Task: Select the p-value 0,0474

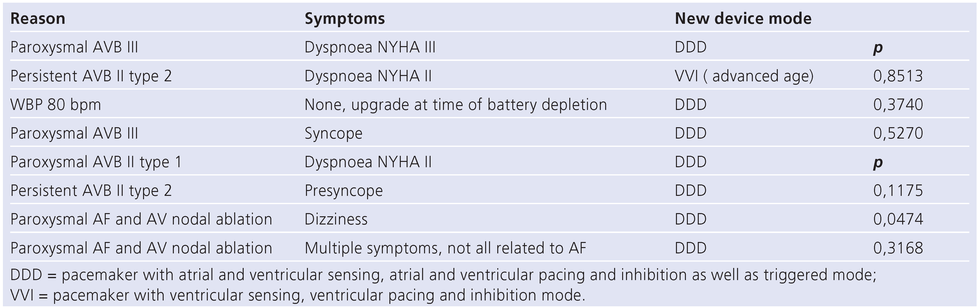Action: tap(898, 219)
